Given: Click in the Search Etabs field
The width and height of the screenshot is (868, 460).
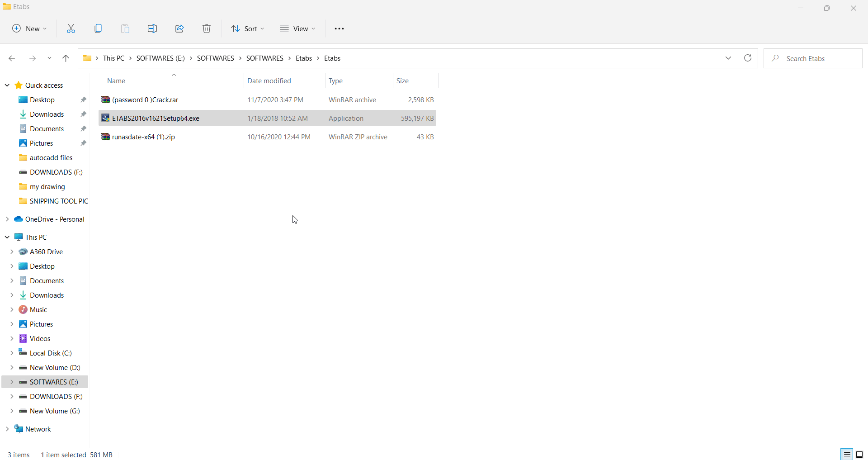Looking at the screenshot, I should coord(813,58).
